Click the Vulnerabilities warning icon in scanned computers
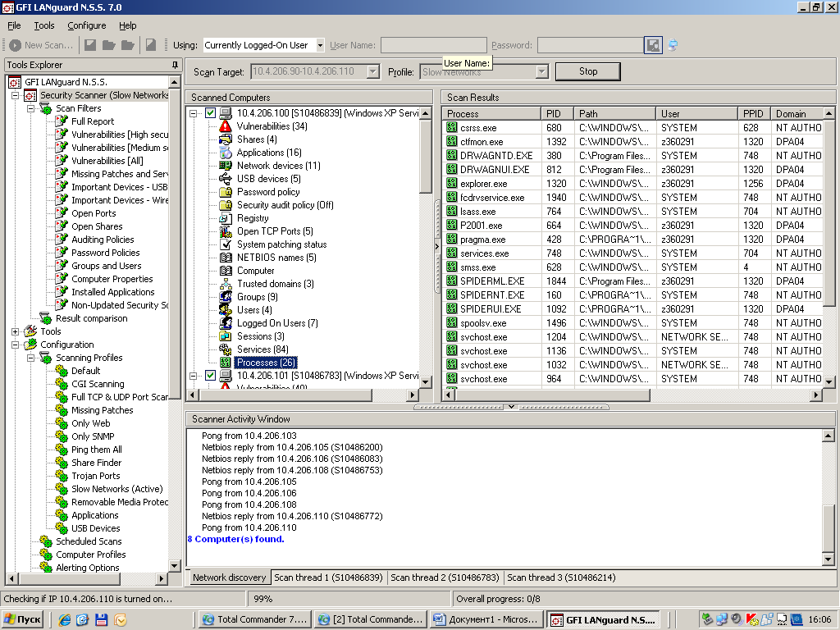 pyautogui.click(x=226, y=126)
